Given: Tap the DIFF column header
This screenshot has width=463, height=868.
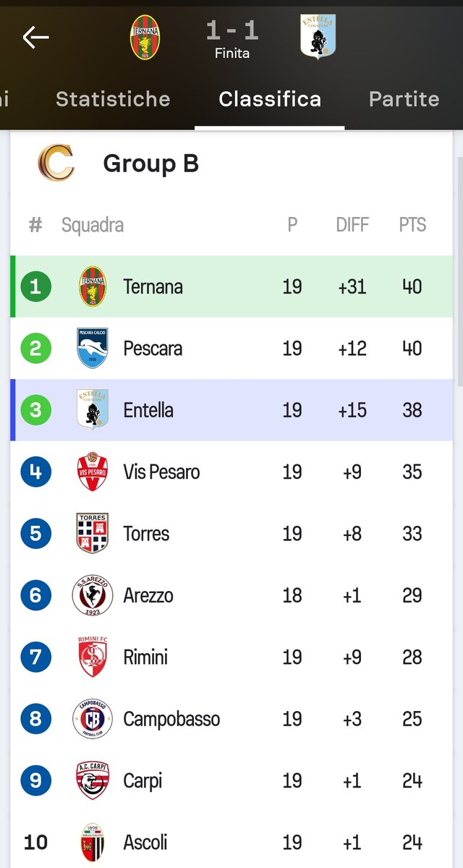Looking at the screenshot, I should click(352, 225).
